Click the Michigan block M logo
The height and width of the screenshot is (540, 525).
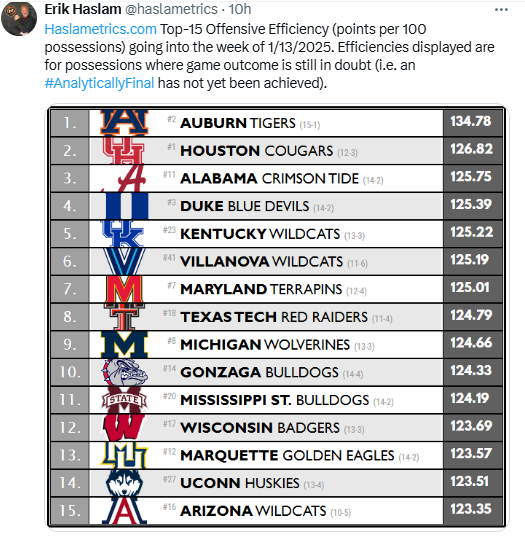coord(124,344)
